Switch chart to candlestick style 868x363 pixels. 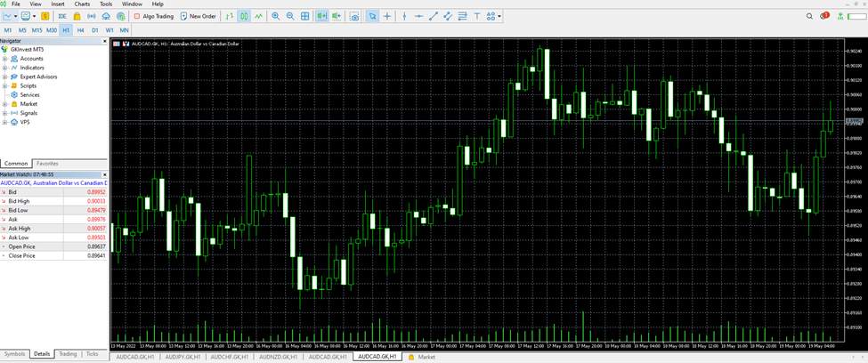click(244, 16)
